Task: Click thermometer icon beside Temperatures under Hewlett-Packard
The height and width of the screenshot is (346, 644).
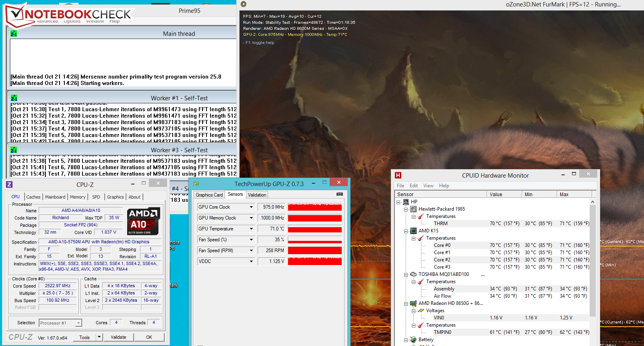Action: 421,216
